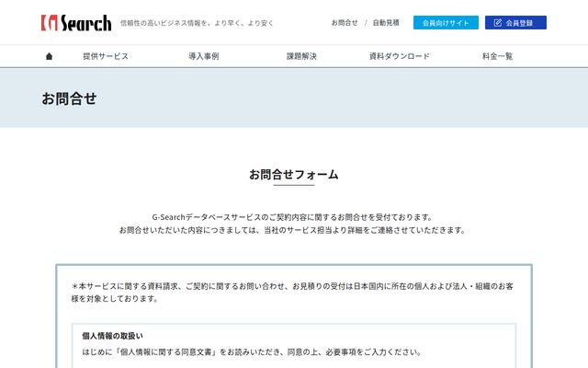The height and width of the screenshot is (368, 588).
Task: Click the 会員登録 button label
Action: coord(519,23)
